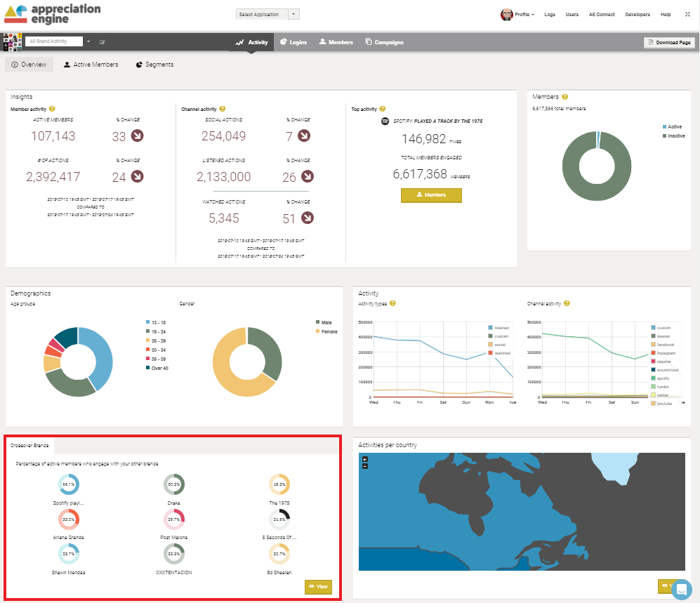The width and height of the screenshot is (700, 603).
Task: Click the profile avatar picture
Action: pyautogui.click(x=506, y=15)
